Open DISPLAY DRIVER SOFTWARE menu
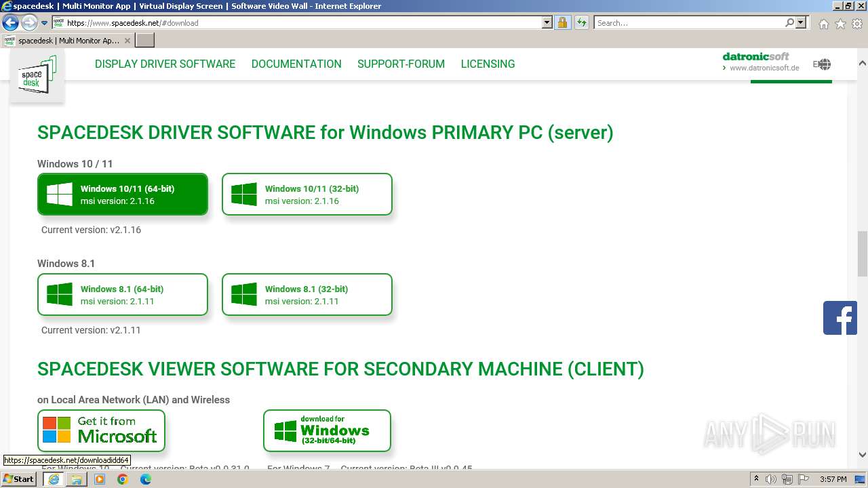868x488 pixels. click(165, 64)
